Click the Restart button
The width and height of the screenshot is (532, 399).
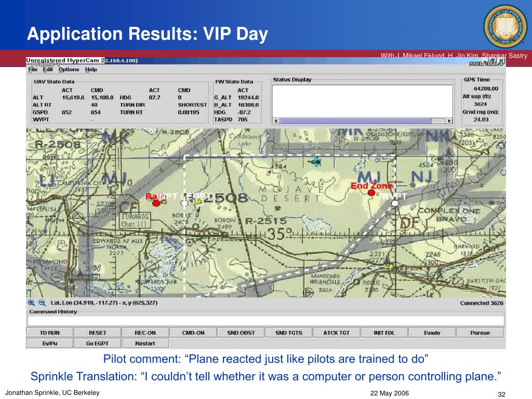point(145,343)
